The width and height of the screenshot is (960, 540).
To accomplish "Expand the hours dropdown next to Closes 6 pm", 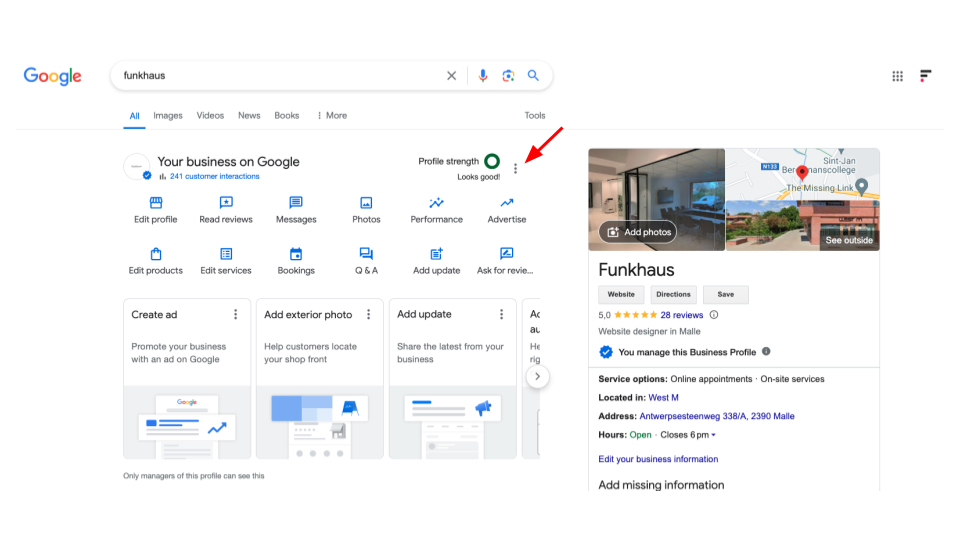I will pos(714,436).
